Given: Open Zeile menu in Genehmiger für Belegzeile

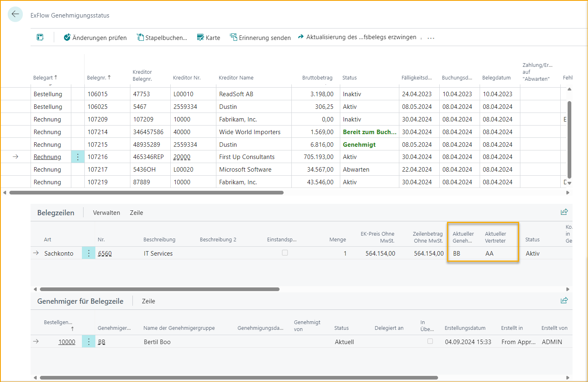Looking at the screenshot, I should coord(148,301).
